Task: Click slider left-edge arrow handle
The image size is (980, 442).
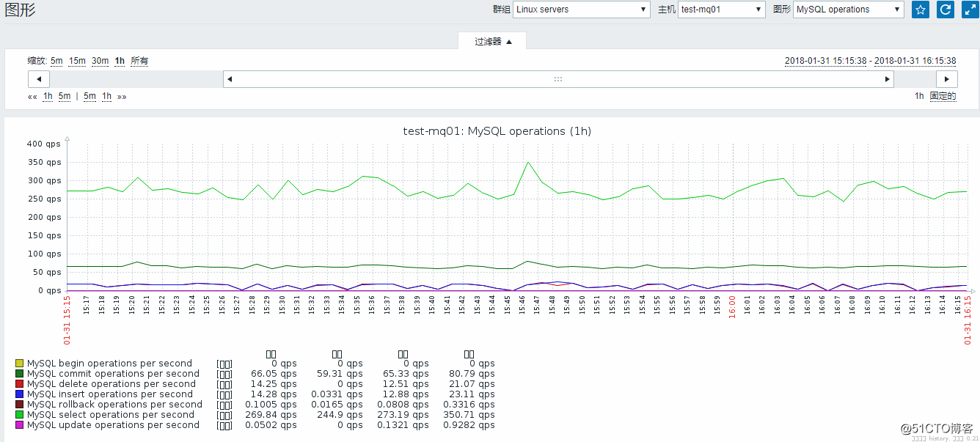Action: (x=229, y=79)
